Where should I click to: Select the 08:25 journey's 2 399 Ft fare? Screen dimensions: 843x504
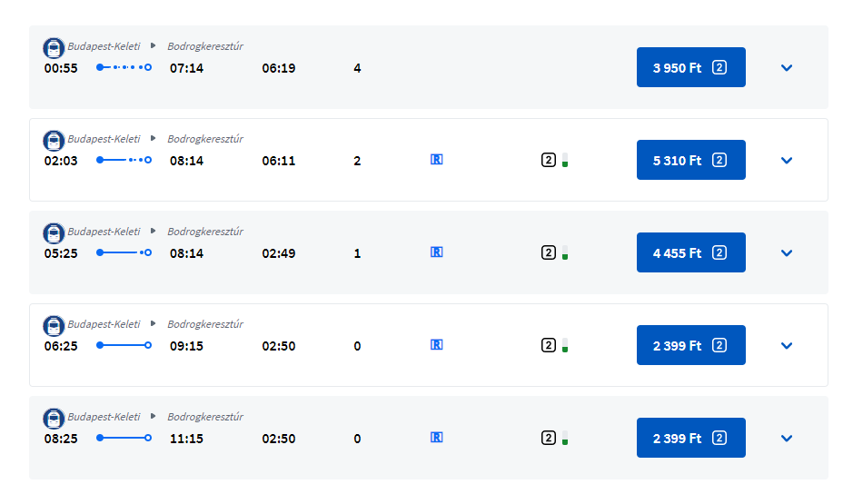(690, 438)
